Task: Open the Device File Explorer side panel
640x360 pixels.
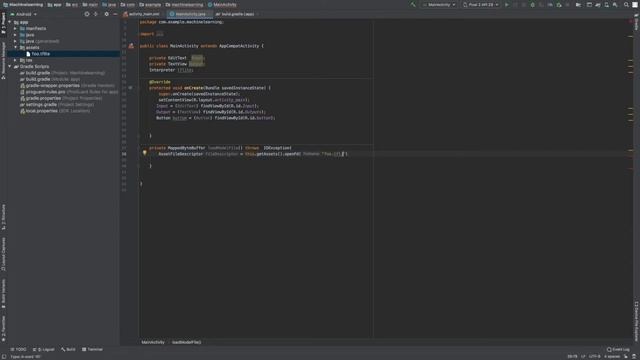Action: point(636,322)
